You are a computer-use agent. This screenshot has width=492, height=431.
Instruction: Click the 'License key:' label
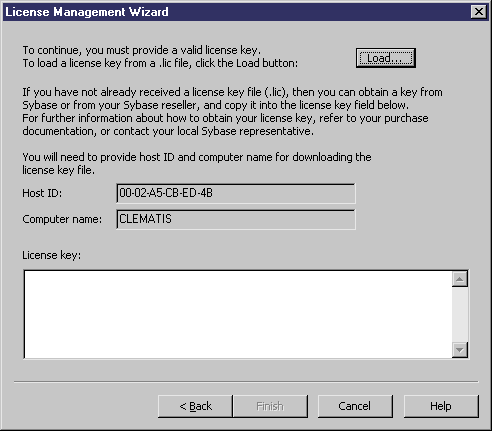pos(51,255)
